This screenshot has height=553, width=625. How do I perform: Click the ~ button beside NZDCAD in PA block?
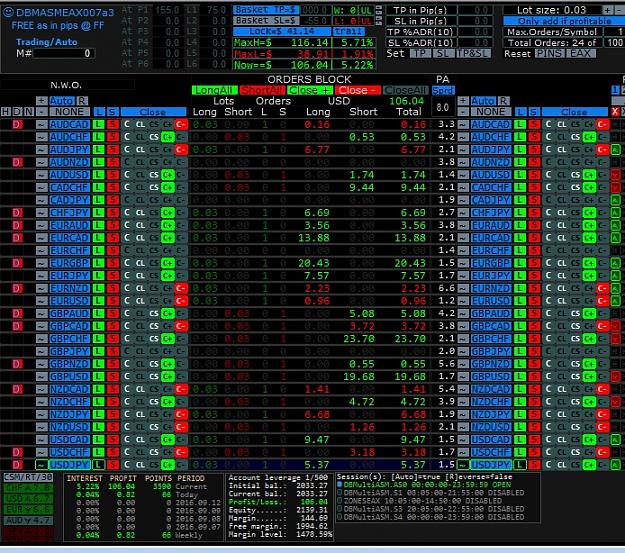tap(463, 389)
